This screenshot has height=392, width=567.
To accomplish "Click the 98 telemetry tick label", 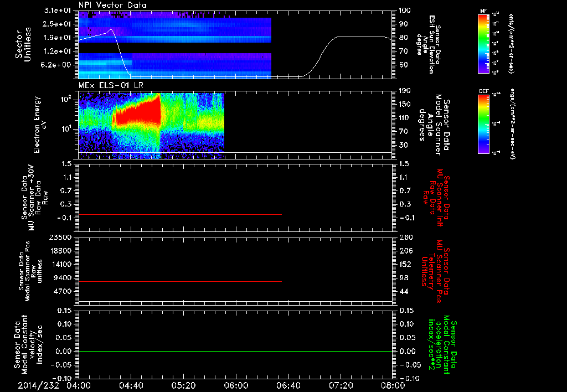I will tap(404, 278).
